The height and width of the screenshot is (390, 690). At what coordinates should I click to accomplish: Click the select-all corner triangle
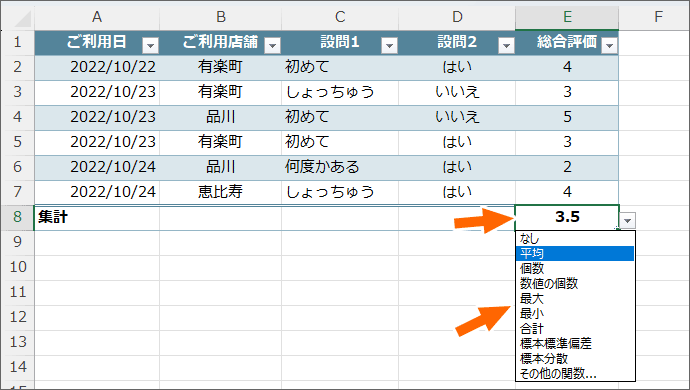click(x=22, y=19)
